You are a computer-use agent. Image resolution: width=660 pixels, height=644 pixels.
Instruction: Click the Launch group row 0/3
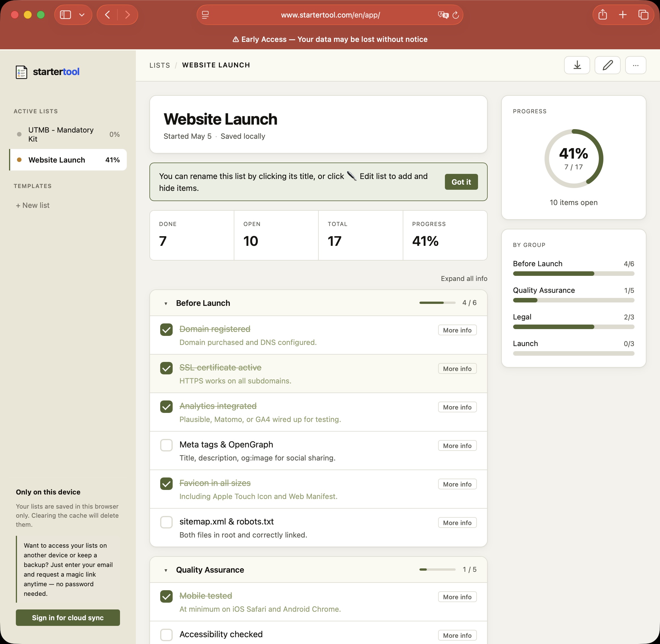[573, 348]
